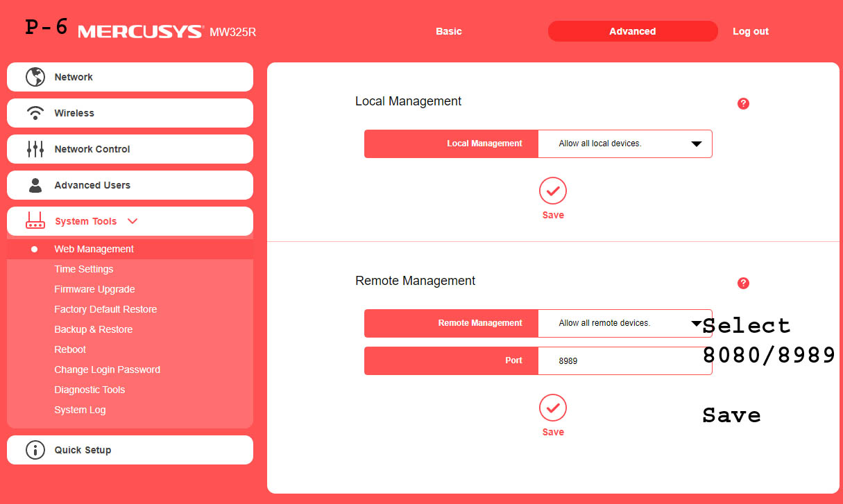This screenshot has height=504, width=843.
Task: Select the Advanced tab
Action: (632, 31)
